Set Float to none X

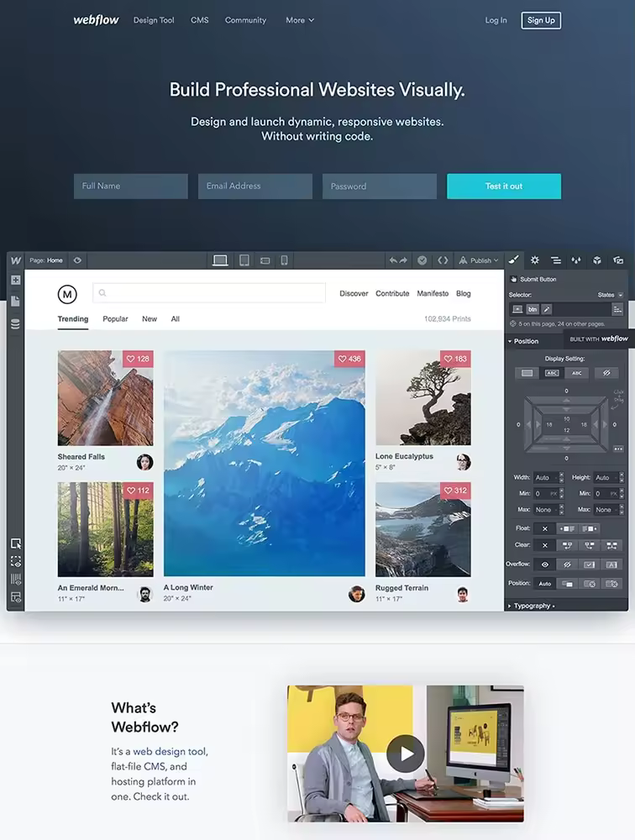(545, 528)
